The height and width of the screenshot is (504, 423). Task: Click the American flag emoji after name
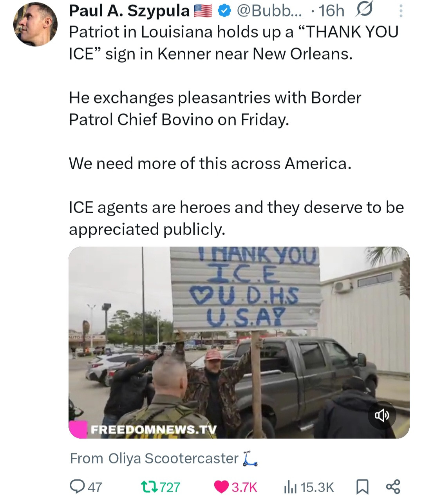point(203,11)
